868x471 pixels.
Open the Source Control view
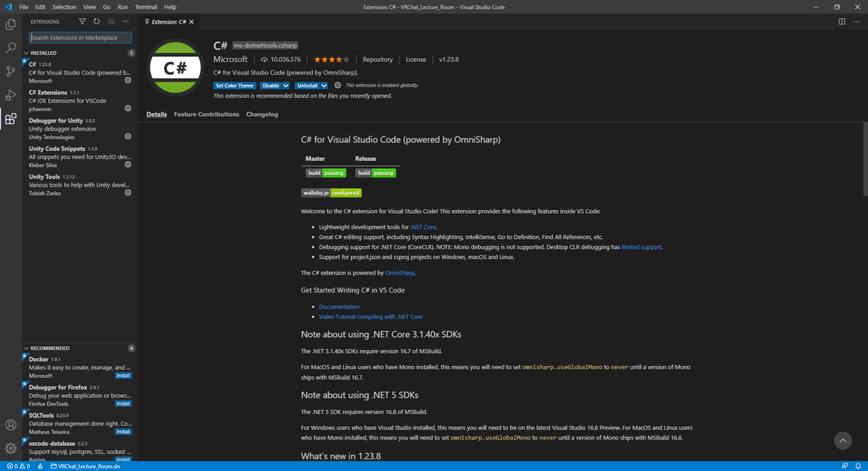click(x=11, y=71)
